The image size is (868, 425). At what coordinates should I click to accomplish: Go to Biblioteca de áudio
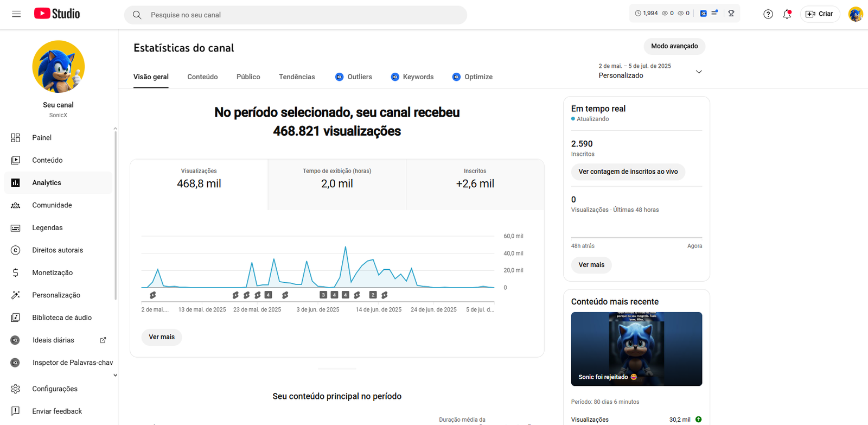click(61, 318)
